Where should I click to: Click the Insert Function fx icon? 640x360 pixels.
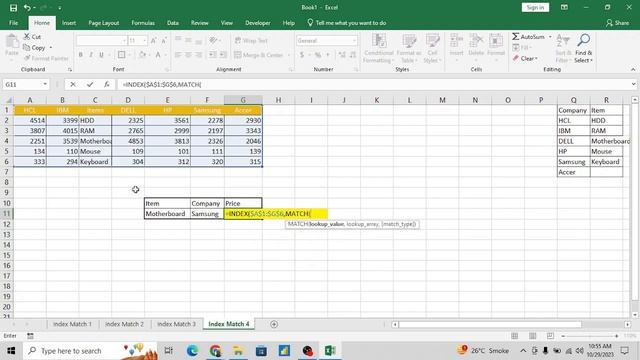(107, 84)
